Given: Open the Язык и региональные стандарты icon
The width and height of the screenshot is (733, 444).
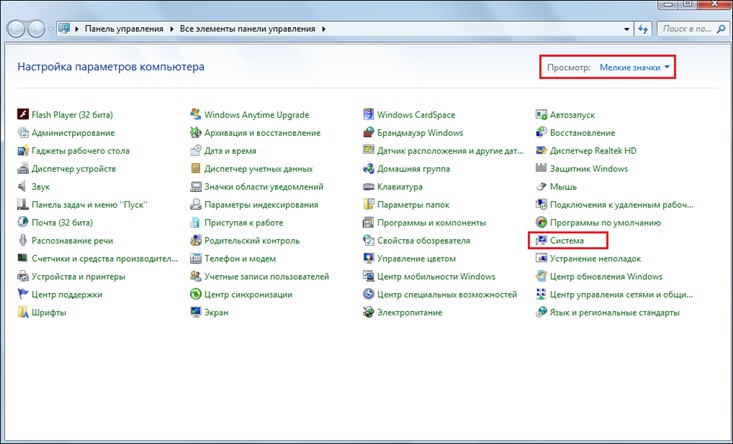Looking at the screenshot, I should pyautogui.click(x=541, y=312).
